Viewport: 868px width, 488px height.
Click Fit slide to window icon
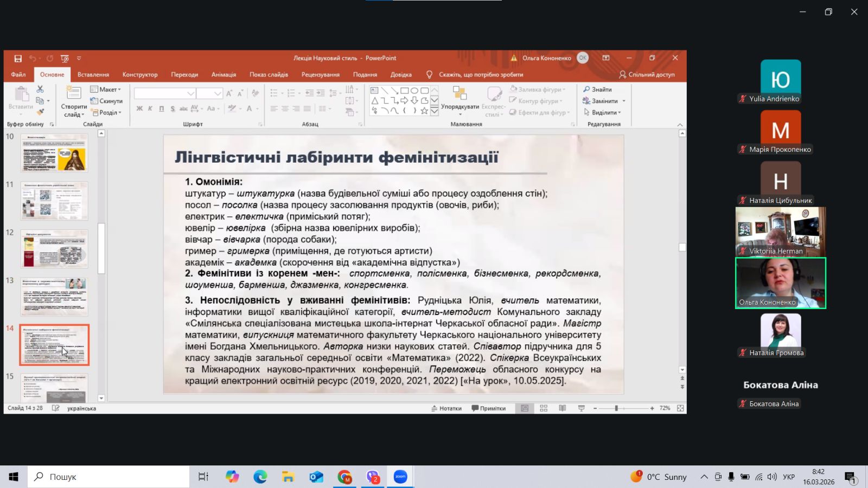pyautogui.click(x=680, y=408)
